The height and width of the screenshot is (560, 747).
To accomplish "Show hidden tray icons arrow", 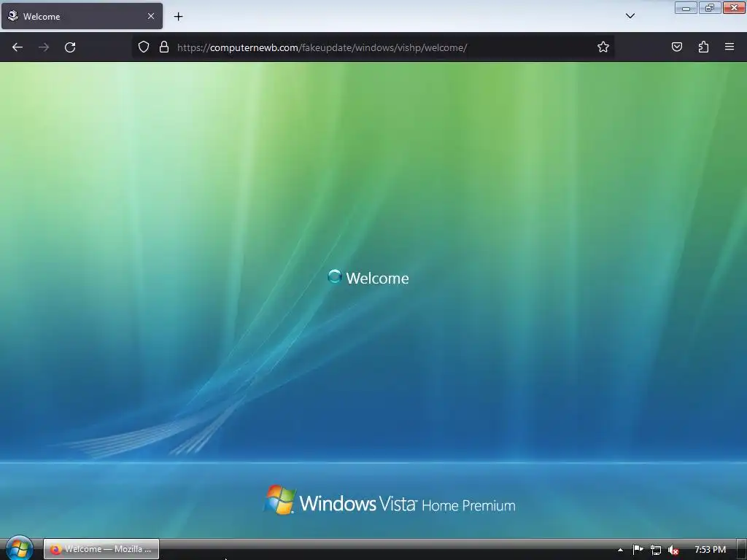I will 620,550.
